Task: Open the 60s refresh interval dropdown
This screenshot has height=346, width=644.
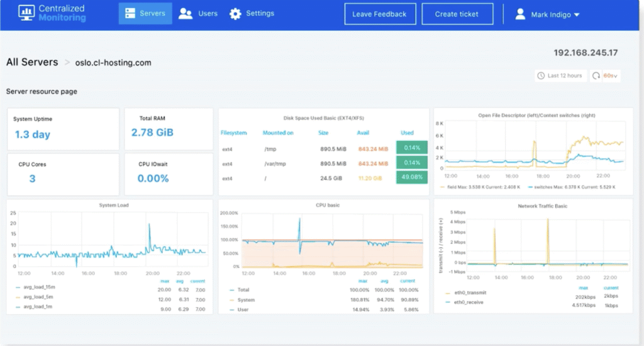Action: (611, 75)
